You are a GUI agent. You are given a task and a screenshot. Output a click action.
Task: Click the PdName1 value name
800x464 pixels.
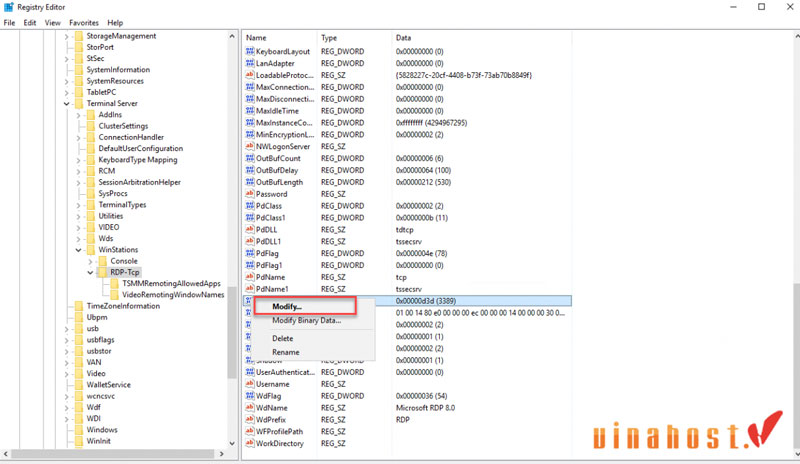[x=272, y=289]
